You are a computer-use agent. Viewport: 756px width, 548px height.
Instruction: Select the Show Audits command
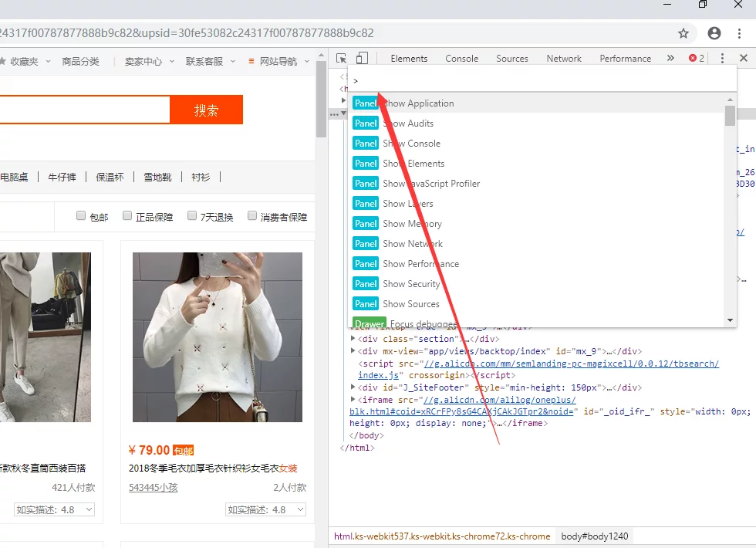(536, 123)
